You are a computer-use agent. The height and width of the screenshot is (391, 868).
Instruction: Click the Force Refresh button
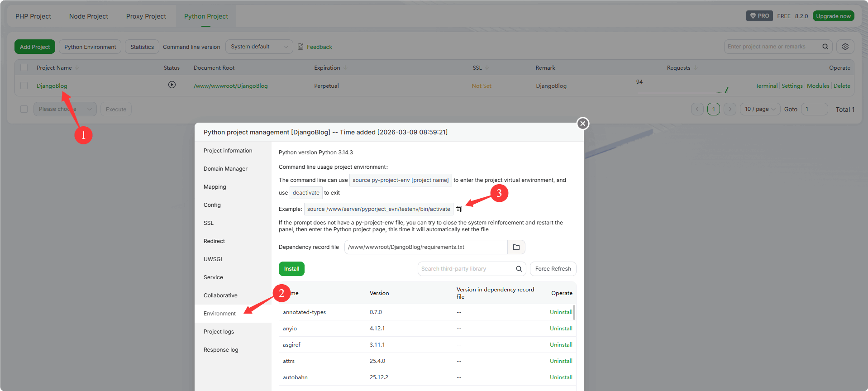tap(553, 269)
